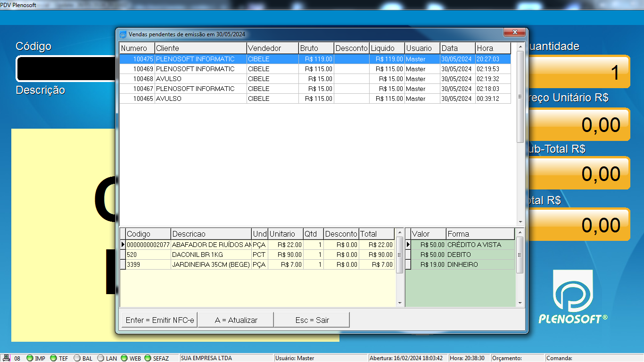
Task: Click SUA EMPRESA LTDA in status bar
Action: coord(226,358)
